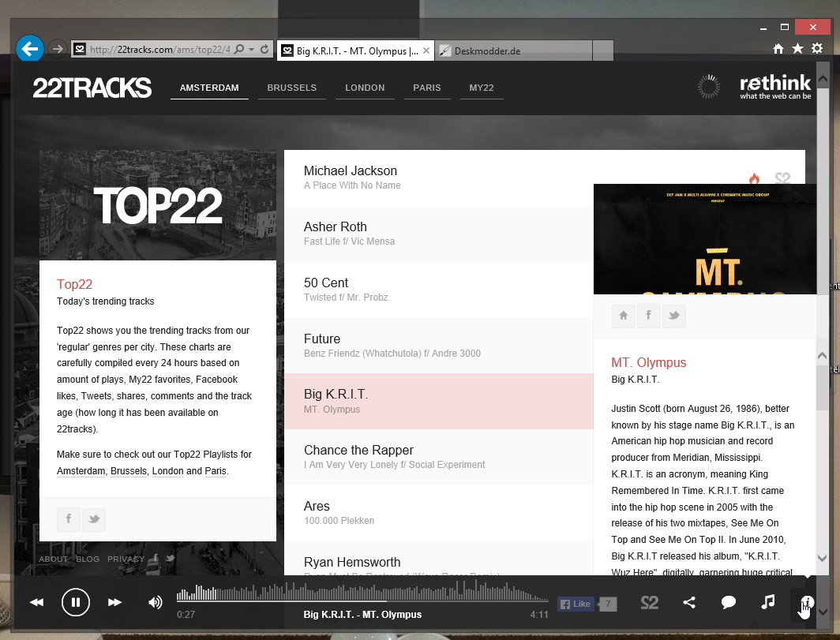Image resolution: width=840 pixels, height=640 pixels.
Task: Click the 22TRACKS logo
Action: pyautogui.click(x=92, y=88)
